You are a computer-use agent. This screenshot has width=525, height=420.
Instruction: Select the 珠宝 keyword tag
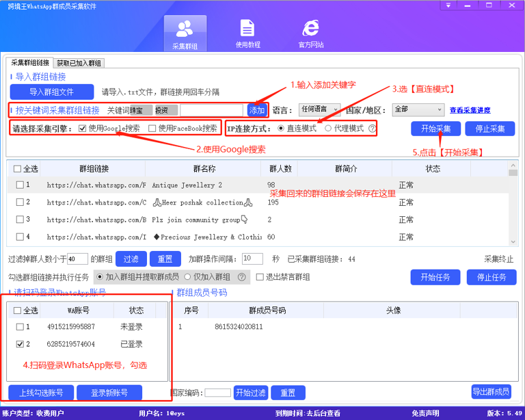pos(141,110)
